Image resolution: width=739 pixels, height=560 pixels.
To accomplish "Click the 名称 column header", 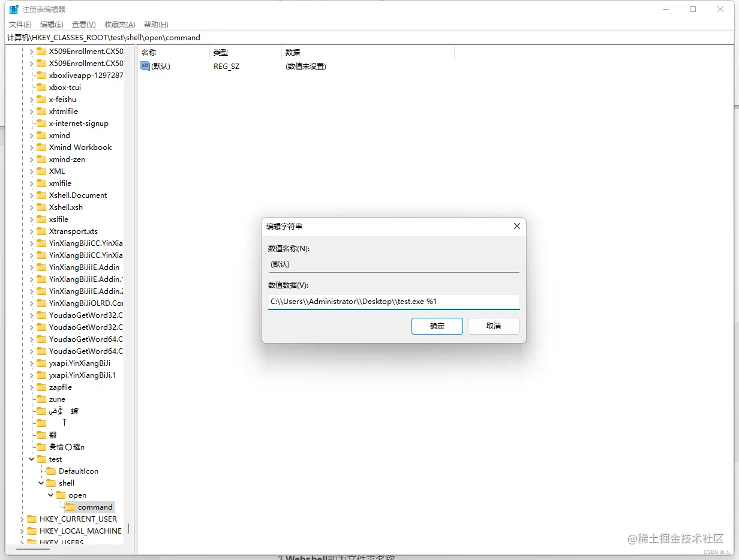I will pyautogui.click(x=173, y=53).
